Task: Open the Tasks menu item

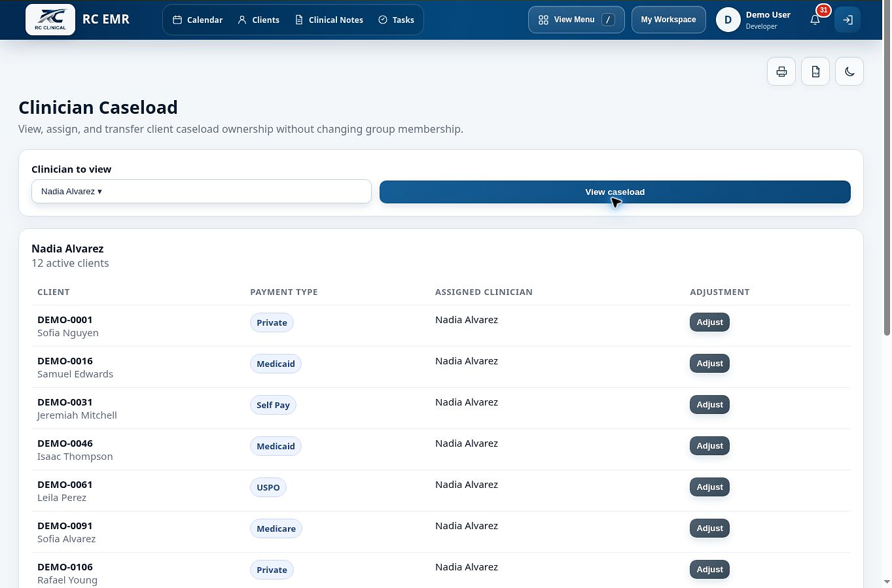Action: (397, 20)
